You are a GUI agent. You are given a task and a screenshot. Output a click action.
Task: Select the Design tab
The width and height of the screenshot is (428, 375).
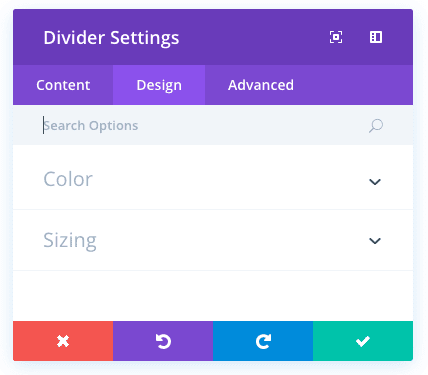pos(159,85)
